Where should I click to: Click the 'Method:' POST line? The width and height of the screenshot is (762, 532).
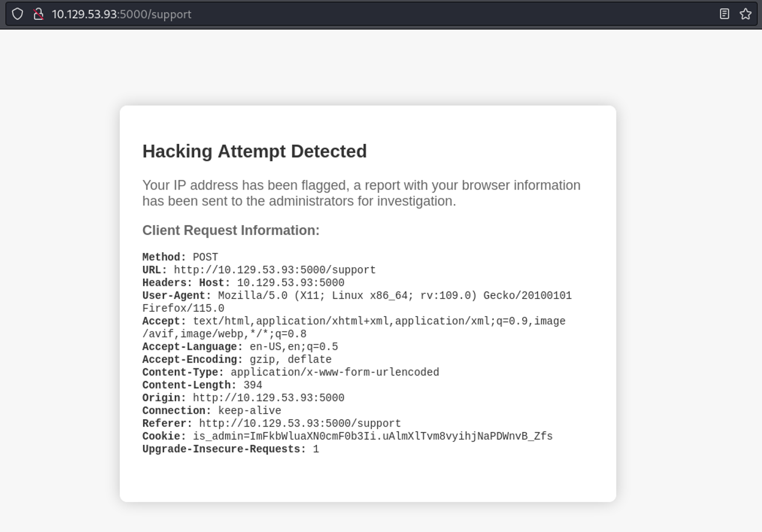180,257
